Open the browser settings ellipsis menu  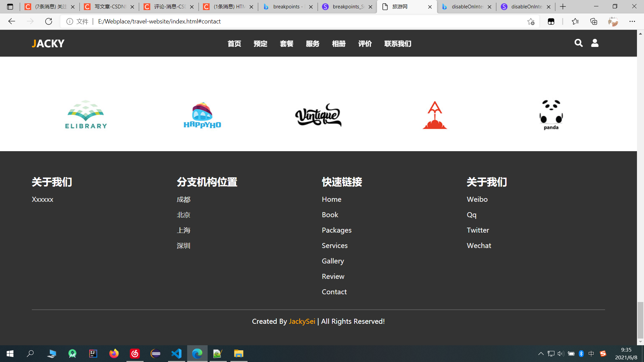coord(632,21)
